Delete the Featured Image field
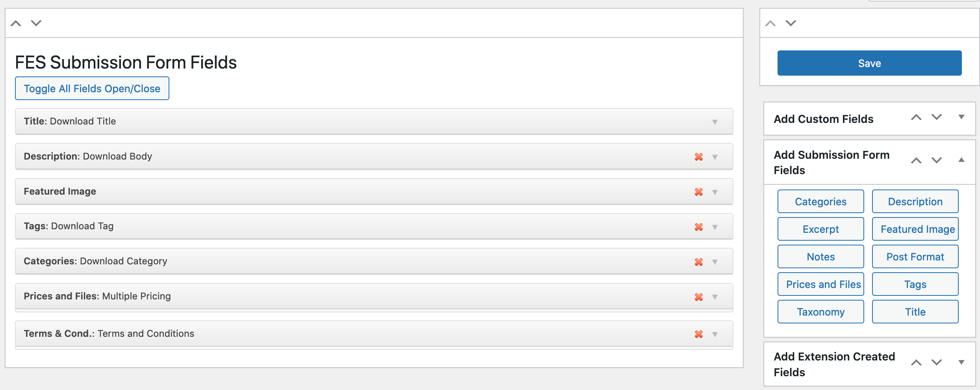The image size is (980, 390). 699,192
